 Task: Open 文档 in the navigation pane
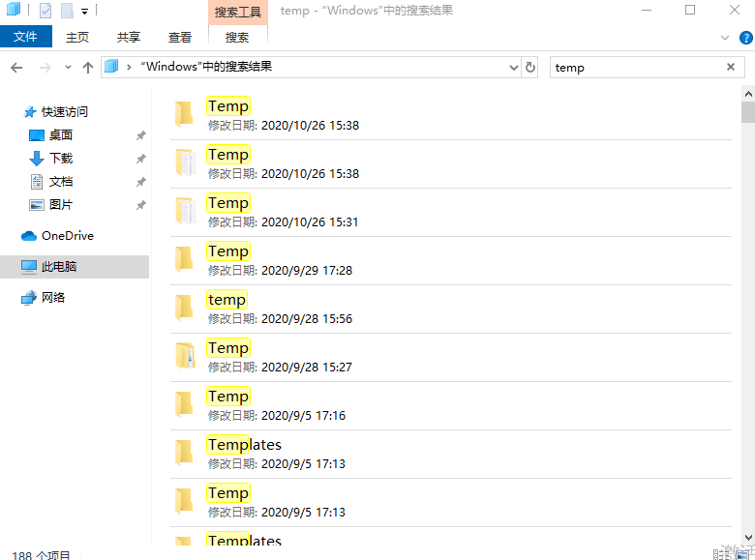(x=61, y=182)
